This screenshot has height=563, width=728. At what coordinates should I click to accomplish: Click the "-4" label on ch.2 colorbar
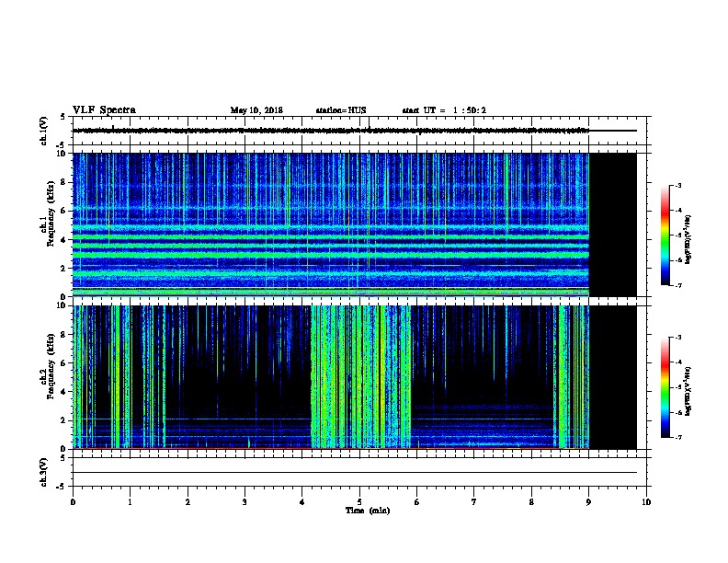point(677,362)
